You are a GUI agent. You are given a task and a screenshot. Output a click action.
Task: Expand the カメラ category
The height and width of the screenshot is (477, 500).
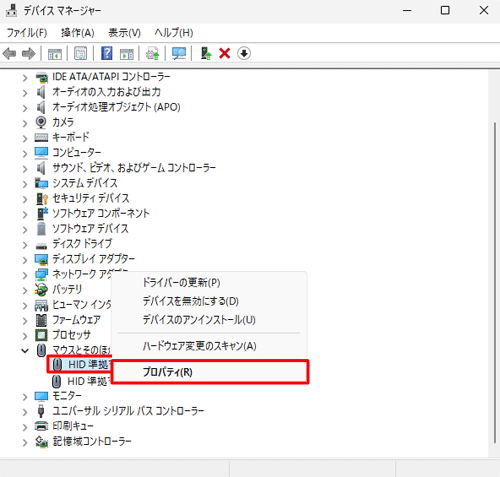[x=25, y=123]
